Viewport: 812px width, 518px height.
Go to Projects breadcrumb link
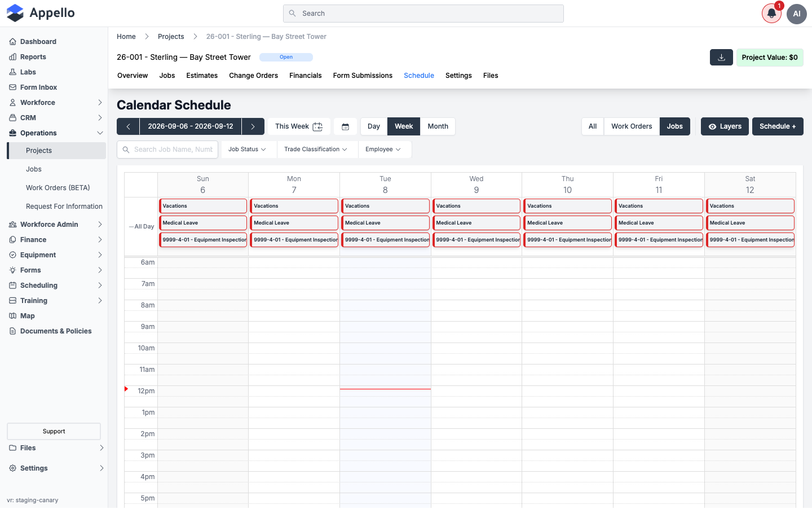171,37
